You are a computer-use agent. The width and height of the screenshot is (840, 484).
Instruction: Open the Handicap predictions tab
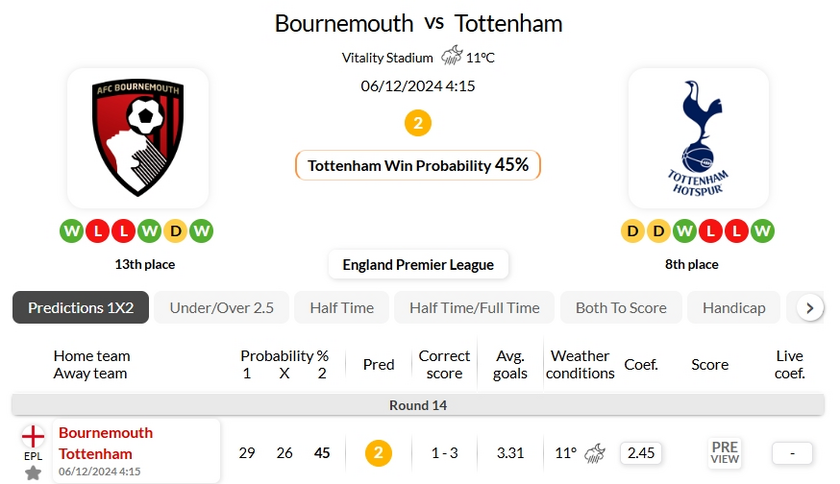click(x=733, y=308)
